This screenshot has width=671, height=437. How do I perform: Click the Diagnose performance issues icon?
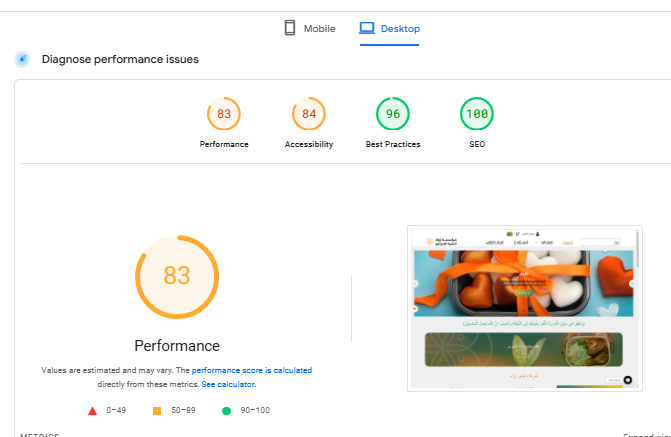(22, 59)
